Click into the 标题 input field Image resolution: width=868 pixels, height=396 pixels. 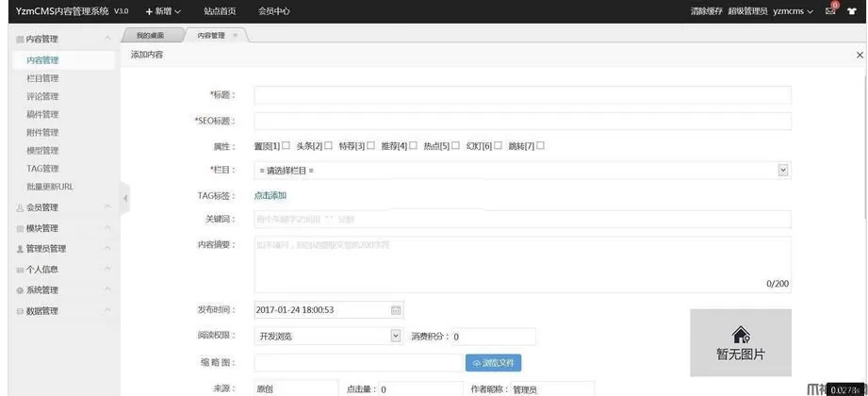[522, 94]
